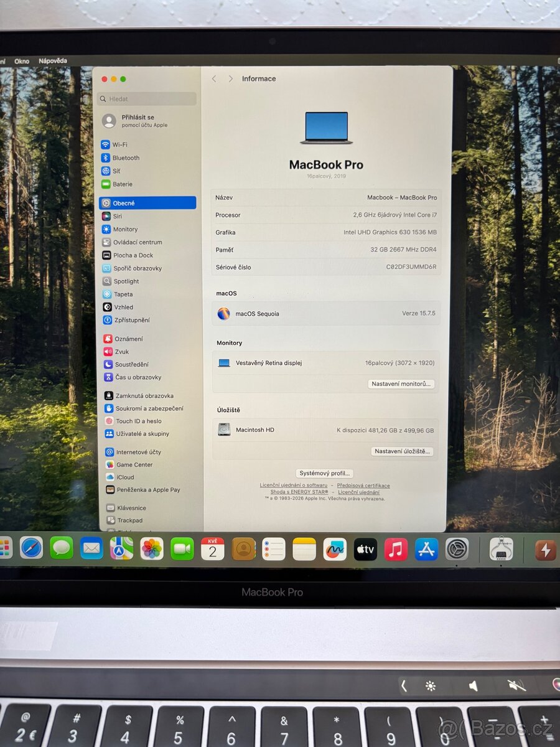This screenshot has width=560, height=747.
Task: Open Contacts from the Dock
Action: pyautogui.click(x=244, y=548)
